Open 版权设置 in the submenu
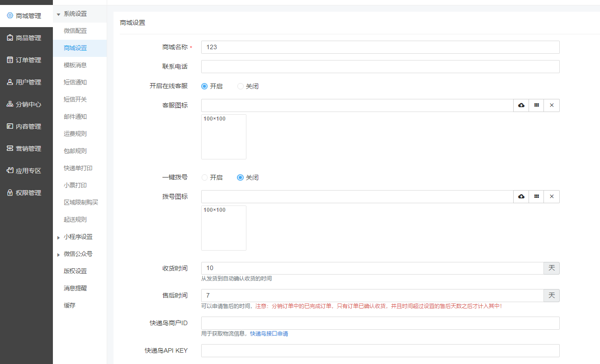Screen dimensions: 600x364 76,271
